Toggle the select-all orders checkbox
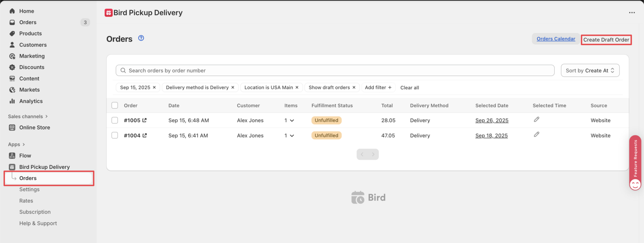Image resolution: width=644 pixels, height=243 pixels. (x=115, y=105)
